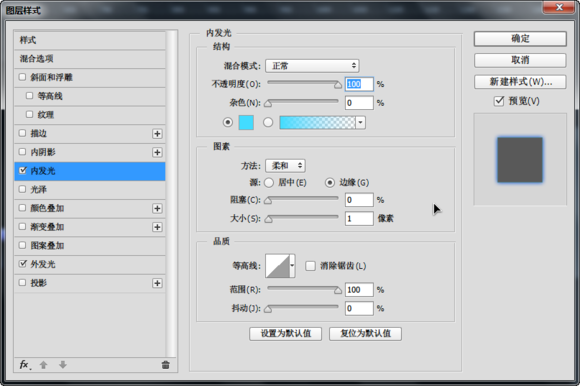Screen dimensions: 580x386
Task: Click the move effect up arrow
Action: pyautogui.click(x=43, y=365)
